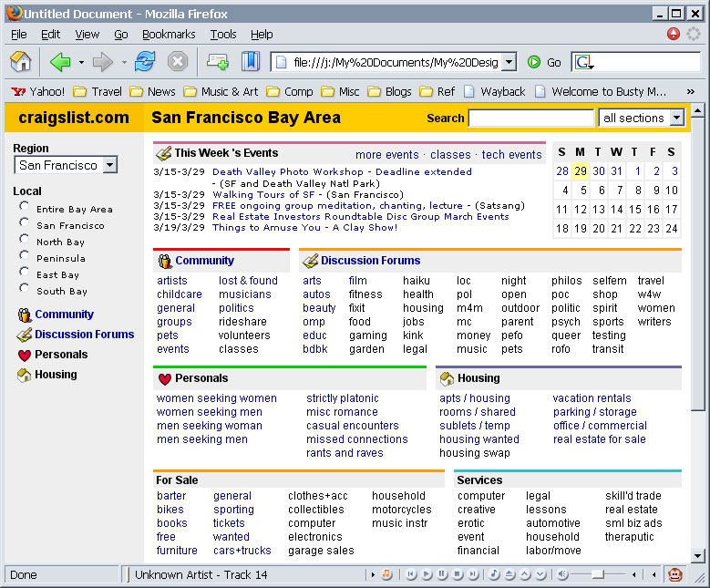Image resolution: width=710 pixels, height=588 pixels.
Task: Open the Edit menu
Action: [50, 35]
